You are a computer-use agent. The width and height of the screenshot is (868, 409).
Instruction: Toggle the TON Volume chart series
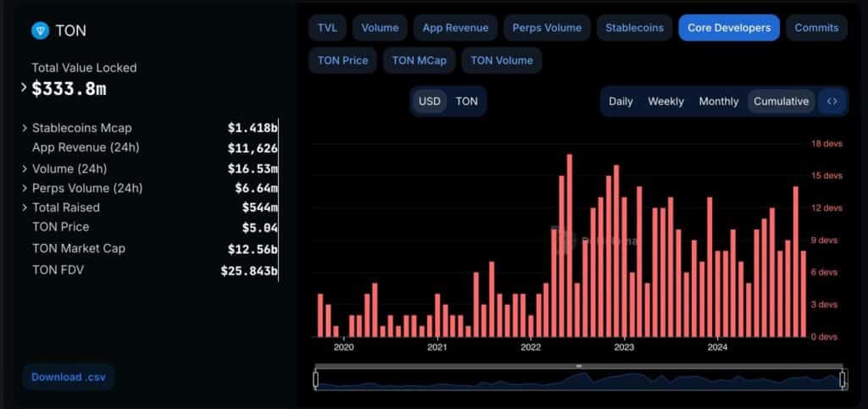502,61
